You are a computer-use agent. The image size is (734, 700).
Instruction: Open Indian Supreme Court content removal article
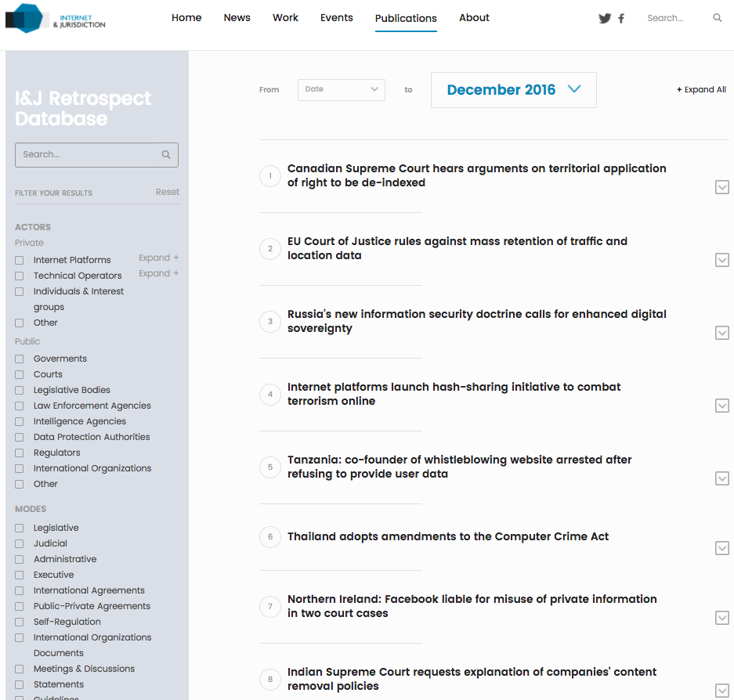(472, 679)
